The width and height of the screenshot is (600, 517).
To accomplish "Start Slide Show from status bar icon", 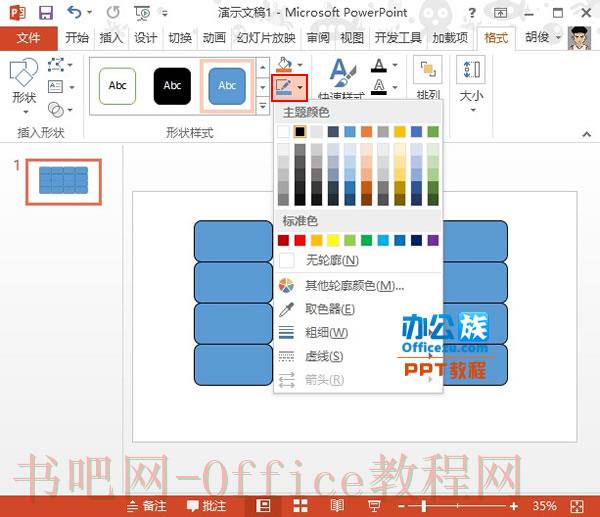I will click(373, 506).
